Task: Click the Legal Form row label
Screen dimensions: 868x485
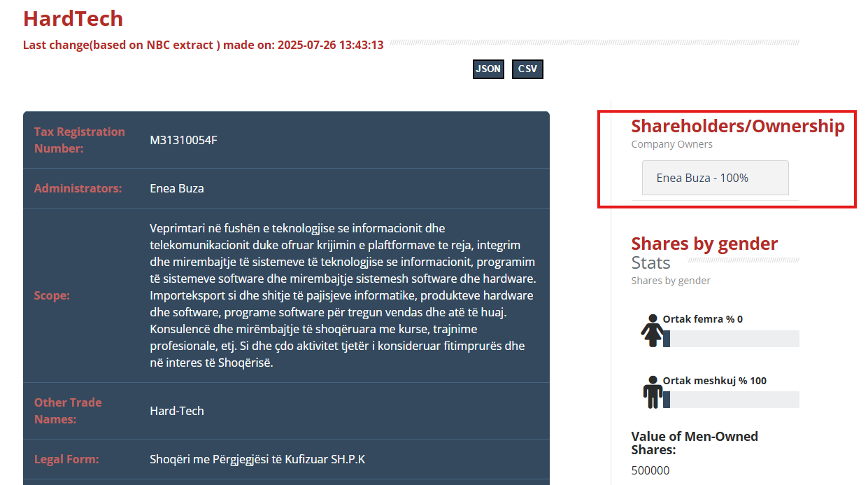Action: pyautogui.click(x=66, y=460)
